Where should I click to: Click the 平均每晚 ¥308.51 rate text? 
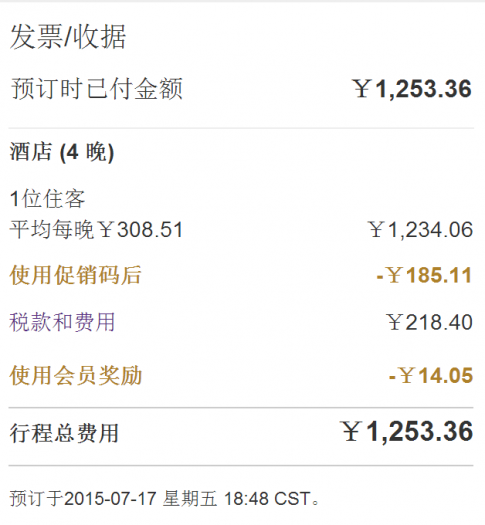tap(96, 230)
